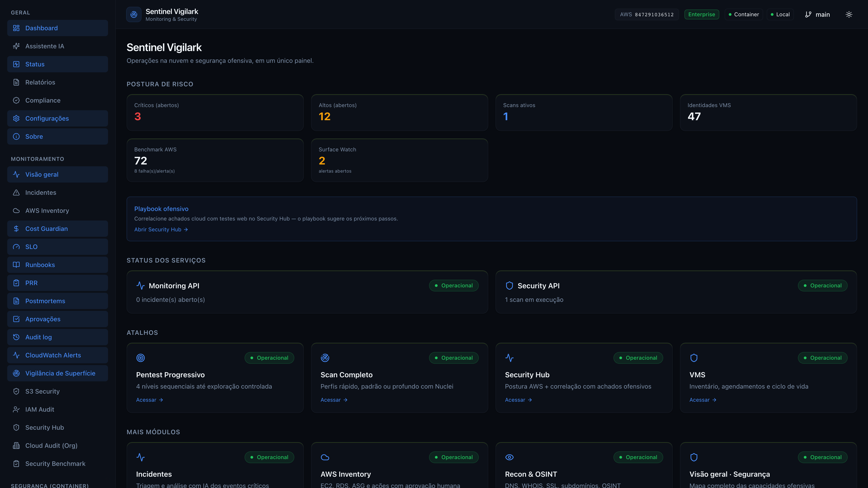Click the Visão geral pulse icon
This screenshot has width=868, height=488.
[x=16, y=174]
